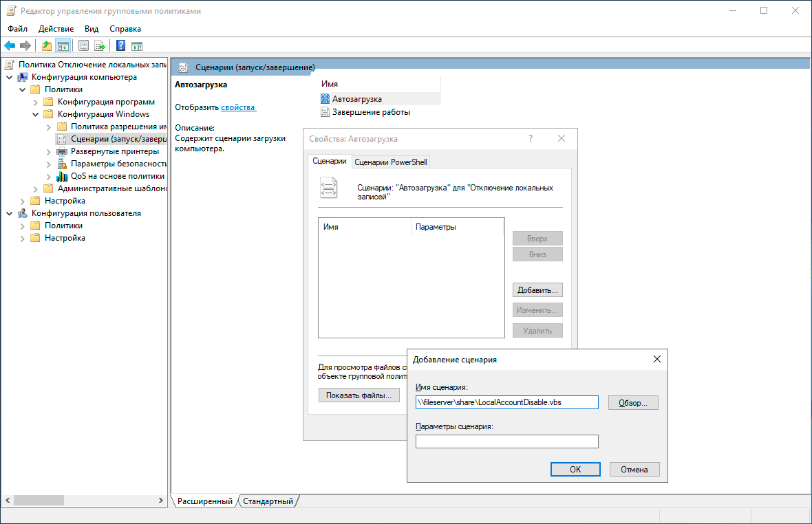Toggle the console tree show/hide icon
Viewport: 812px width, 524px height.
click(x=63, y=46)
